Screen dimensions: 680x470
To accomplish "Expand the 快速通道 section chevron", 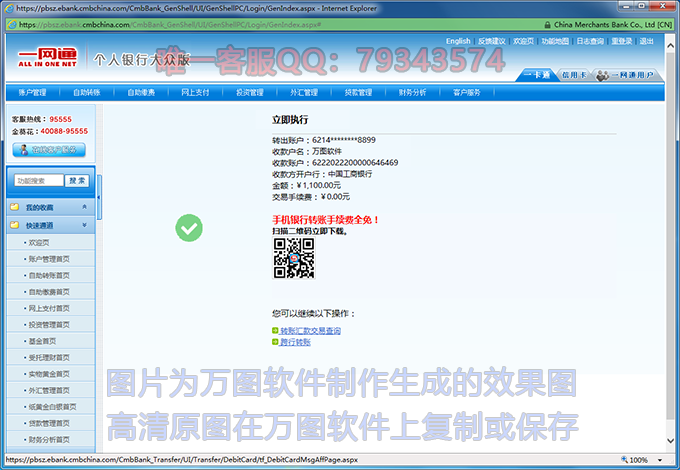I will [84, 225].
